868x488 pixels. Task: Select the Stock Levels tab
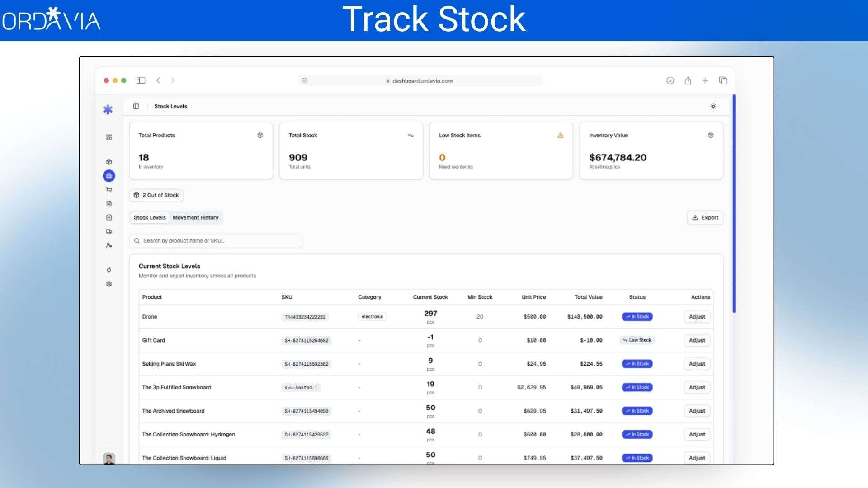coord(149,217)
